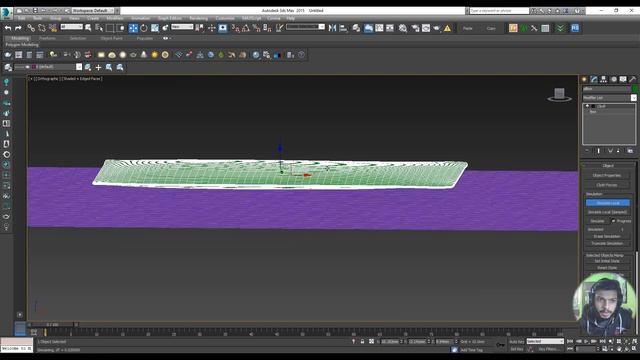
Task: Open the Modify command panel tab
Action: (594, 79)
